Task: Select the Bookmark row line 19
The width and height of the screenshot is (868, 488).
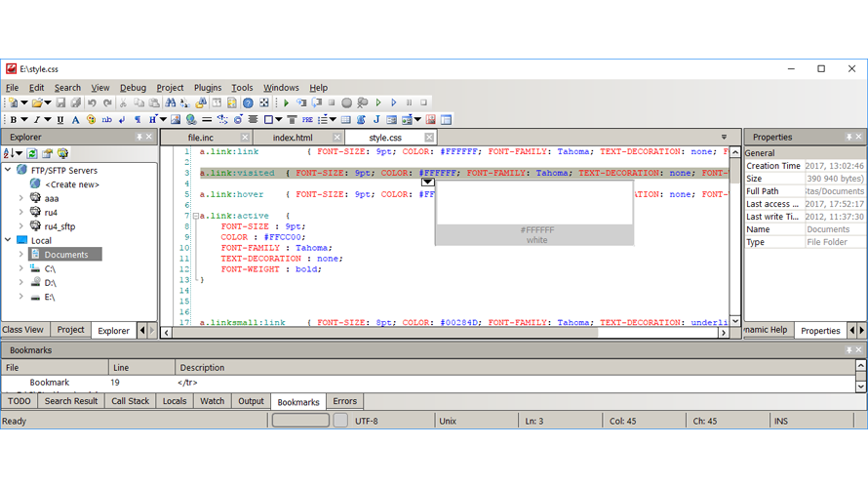Action: (x=429, y=383)
